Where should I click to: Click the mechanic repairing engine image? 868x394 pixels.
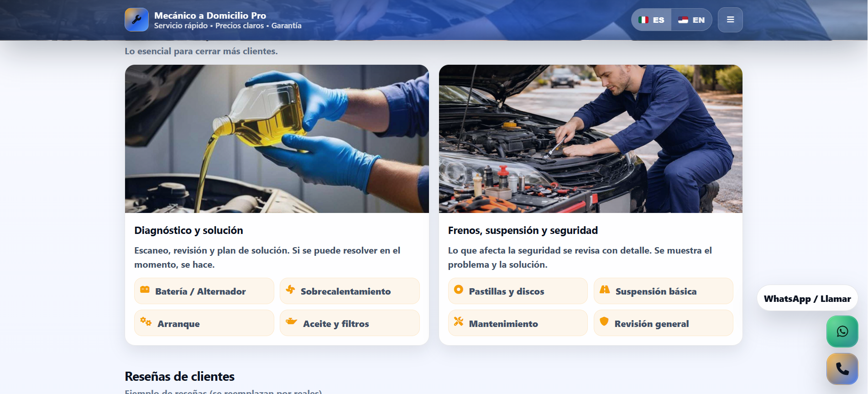tap(590, 139)
